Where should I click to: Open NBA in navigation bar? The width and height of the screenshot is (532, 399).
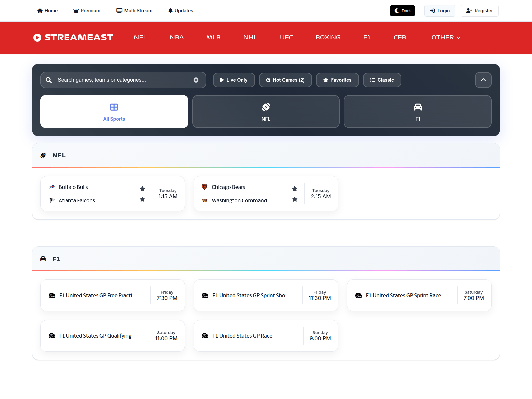pos(177,37)
